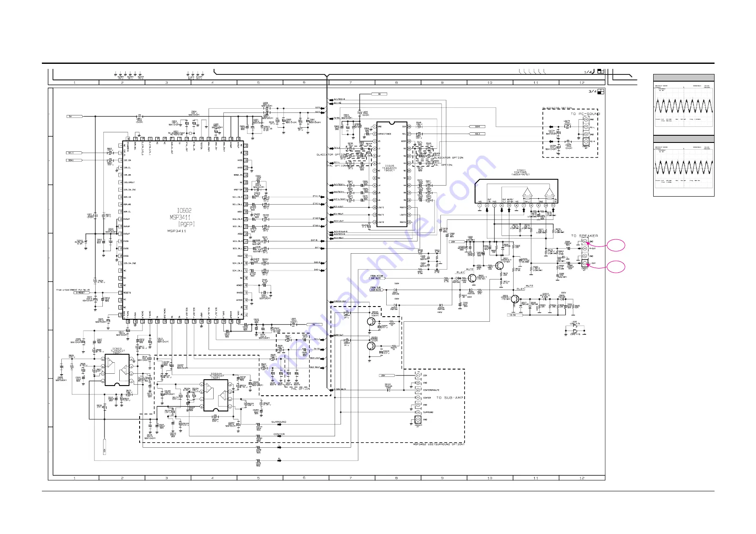
Task: Click the AMP-MUTE signal flag
Action: coord(378,278)
